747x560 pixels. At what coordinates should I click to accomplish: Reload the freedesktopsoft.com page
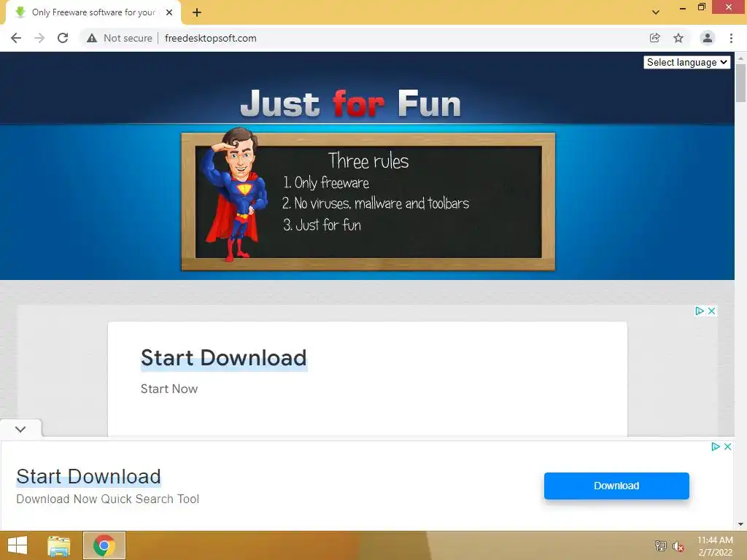click(x=63, y=38)
